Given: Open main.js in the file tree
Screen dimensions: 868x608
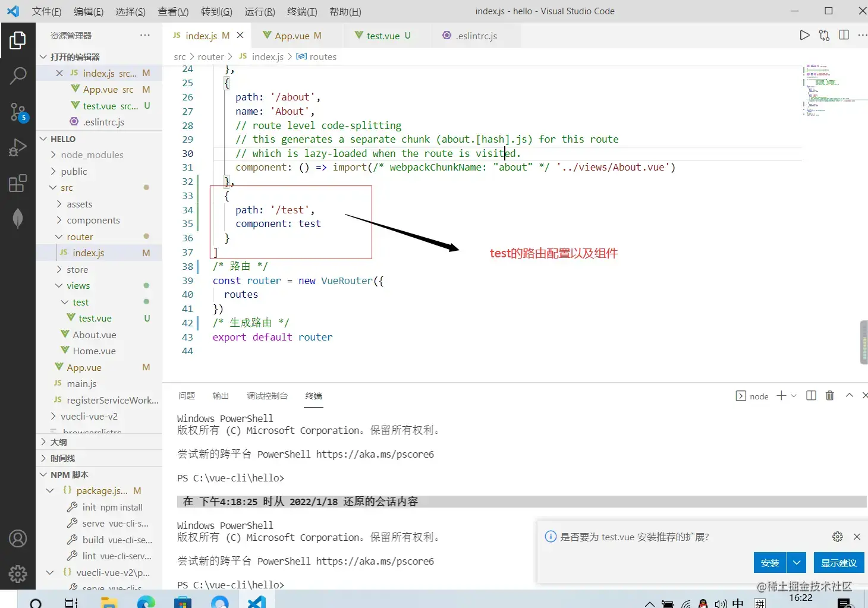Looking at the screenshot, I should pyautogui.click(x=99, y=384).
